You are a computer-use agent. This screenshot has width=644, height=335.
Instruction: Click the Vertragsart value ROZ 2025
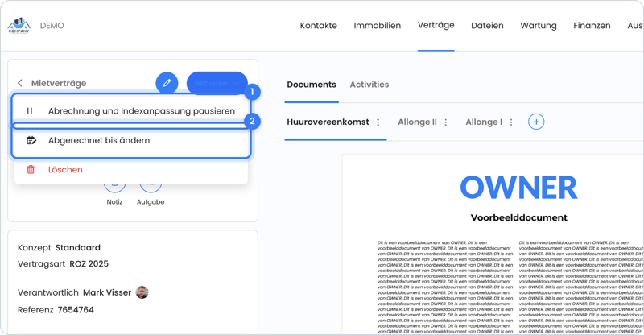coord(89,263)
